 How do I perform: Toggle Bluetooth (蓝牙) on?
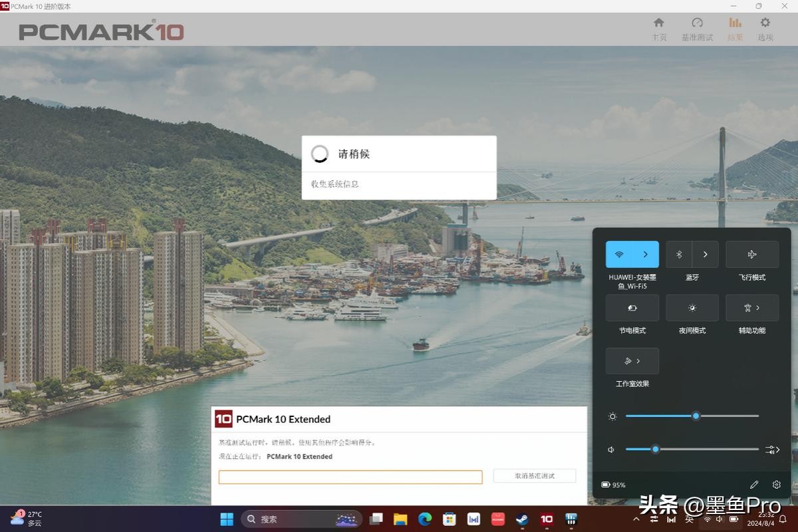click(x=679, y=255)
